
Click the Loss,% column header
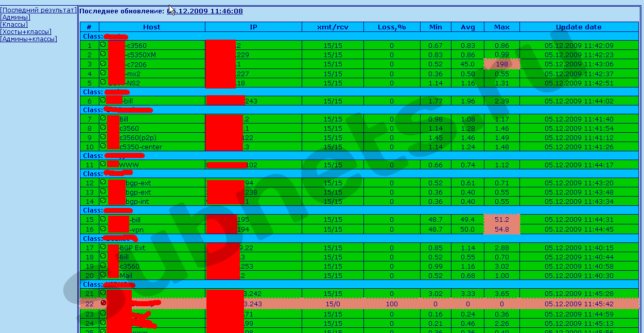pos(392,27)
